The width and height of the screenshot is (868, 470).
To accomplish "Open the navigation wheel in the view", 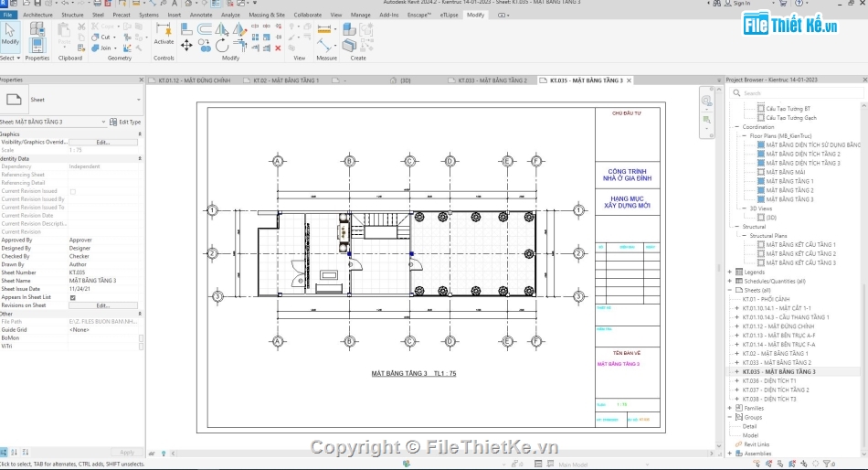I will click(706, 101).
